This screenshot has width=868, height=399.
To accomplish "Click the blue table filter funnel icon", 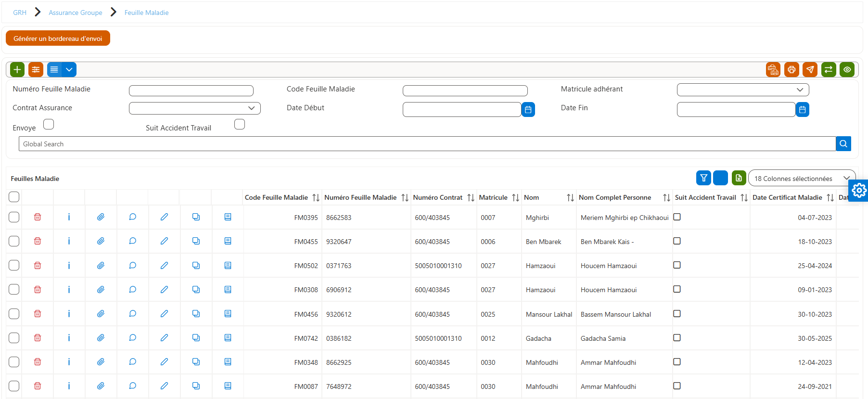I will (x=703, y=178).
